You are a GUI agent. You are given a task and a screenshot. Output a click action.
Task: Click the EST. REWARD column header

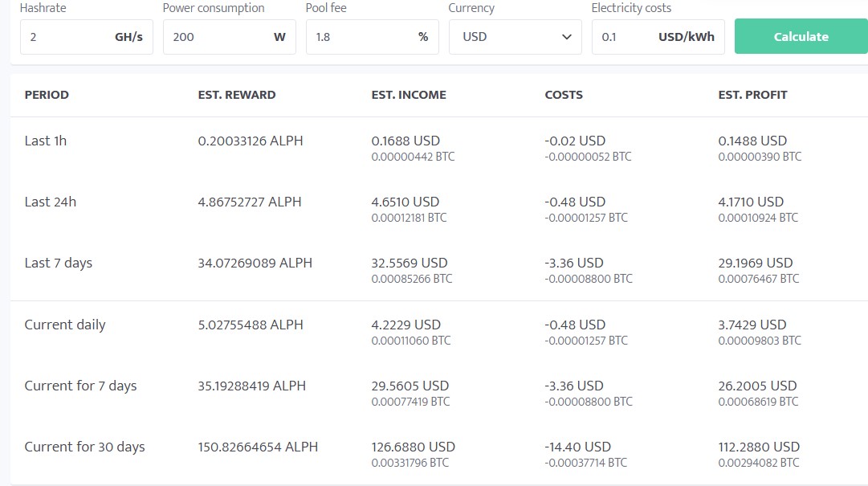click(x=237, y=95)
